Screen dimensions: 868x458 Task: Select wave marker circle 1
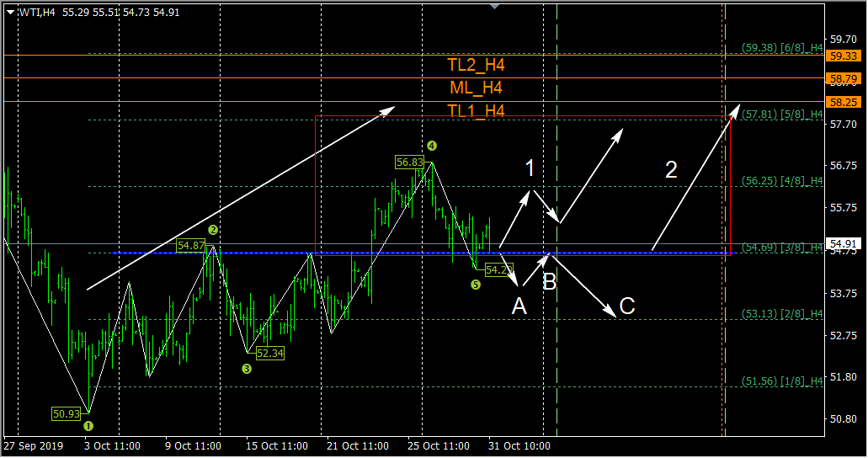(88, 427)
